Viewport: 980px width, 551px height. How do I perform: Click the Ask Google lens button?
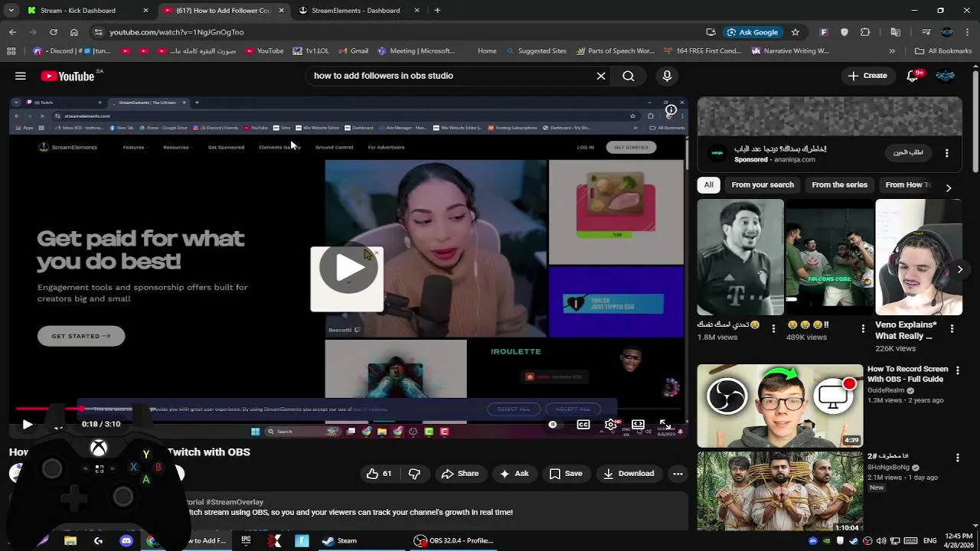pyautogui.click(x=753, y=32)
